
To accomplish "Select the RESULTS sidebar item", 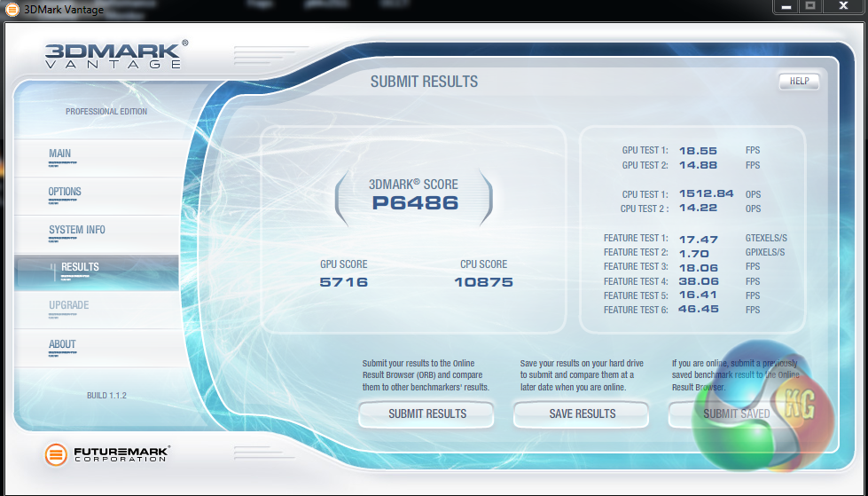I will pyautogui.click(x=97, y=272).
